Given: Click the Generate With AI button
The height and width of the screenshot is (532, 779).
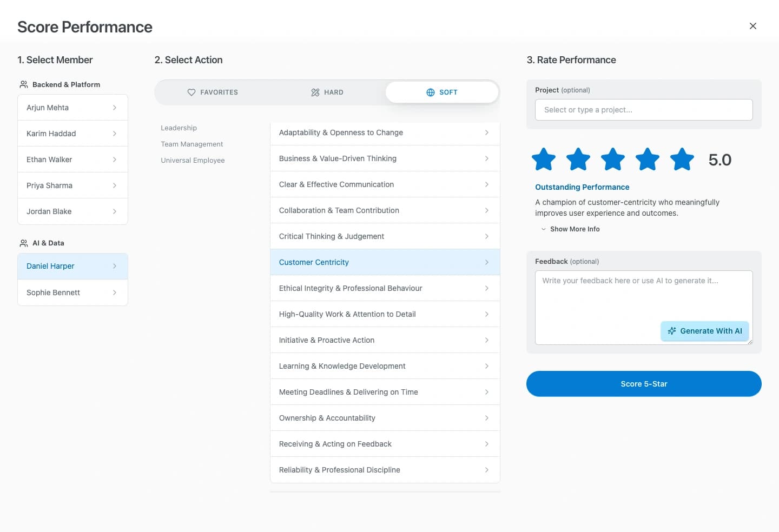Looking at the screenshot, I should point(705,330).
